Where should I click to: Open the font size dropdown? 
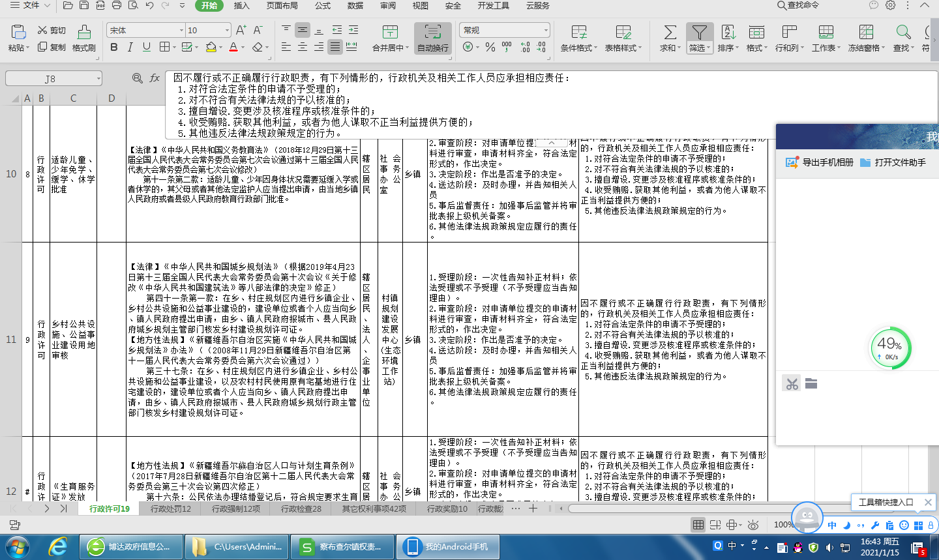tap(227, 31)
